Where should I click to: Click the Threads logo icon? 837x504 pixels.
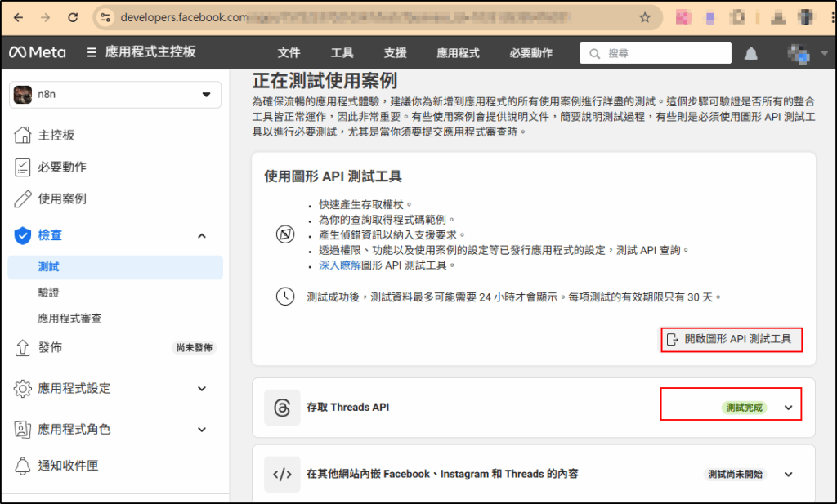[282, 408]
